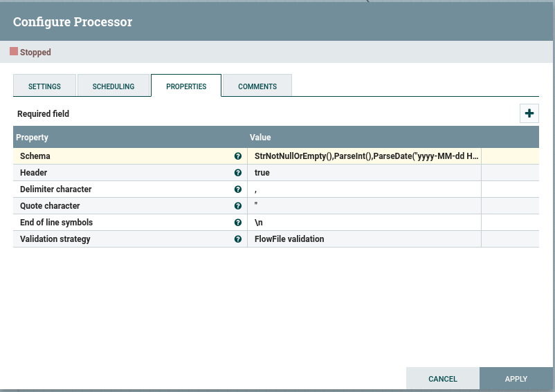
Task: Switch to the Settings tab
Action: pyautogui.click(x=44, y=85)
